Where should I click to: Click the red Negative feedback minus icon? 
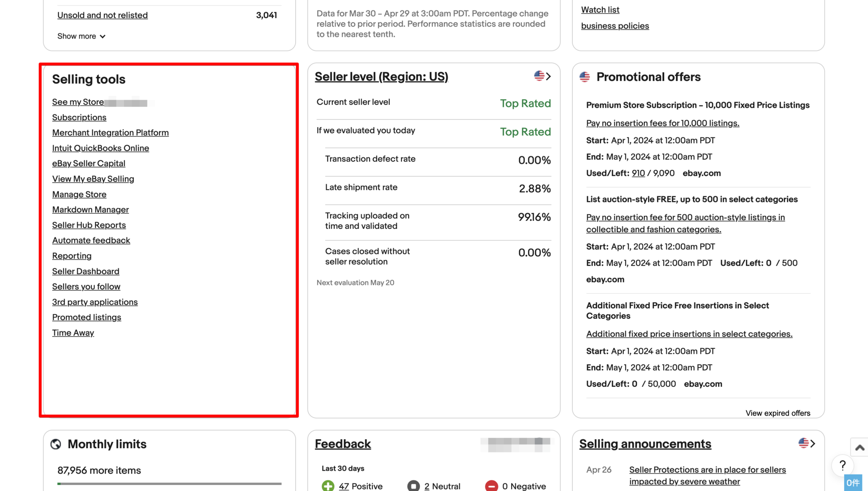[492, 486]
